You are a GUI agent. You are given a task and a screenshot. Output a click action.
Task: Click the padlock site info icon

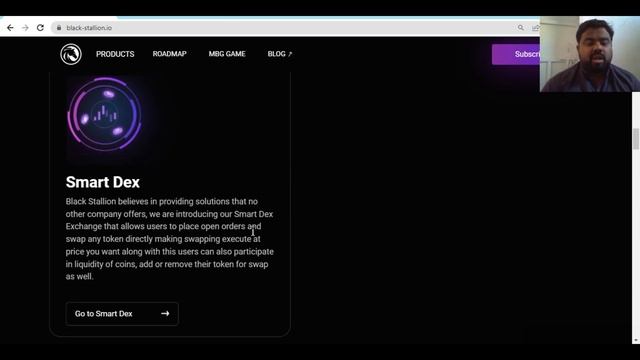pyautogui.click(x=59, y=28)
